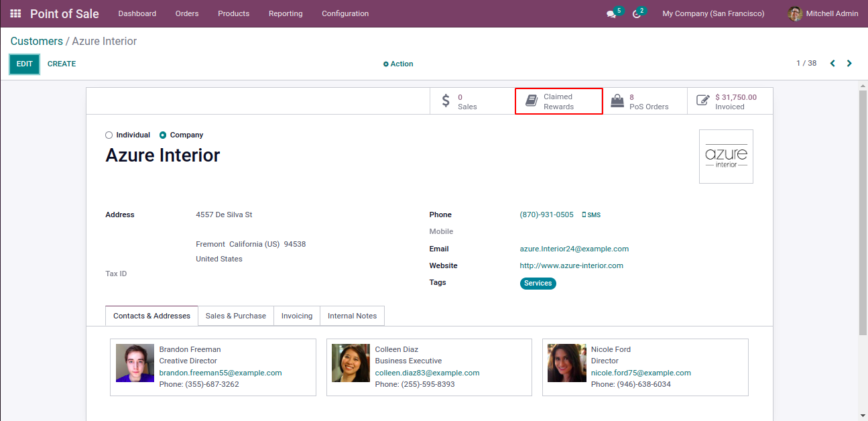This screenshot has height=421, width=868.
Task: Click the PoS Orders shopping bag icon
Action: 617,101
